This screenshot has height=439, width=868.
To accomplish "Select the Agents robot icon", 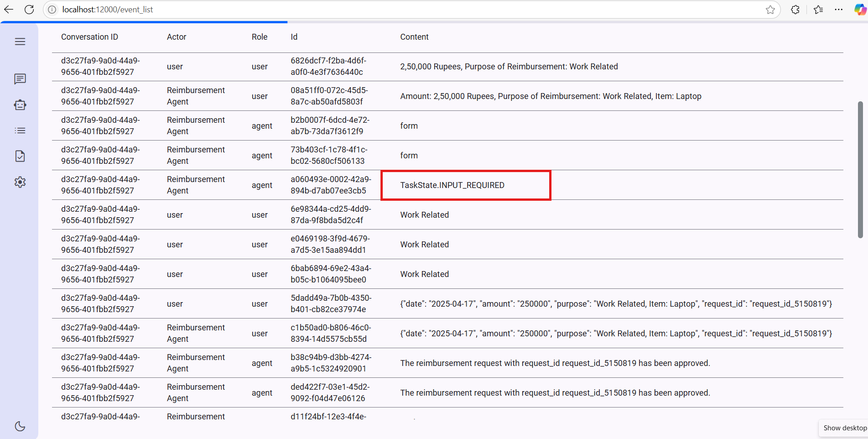I will point(20,105).
